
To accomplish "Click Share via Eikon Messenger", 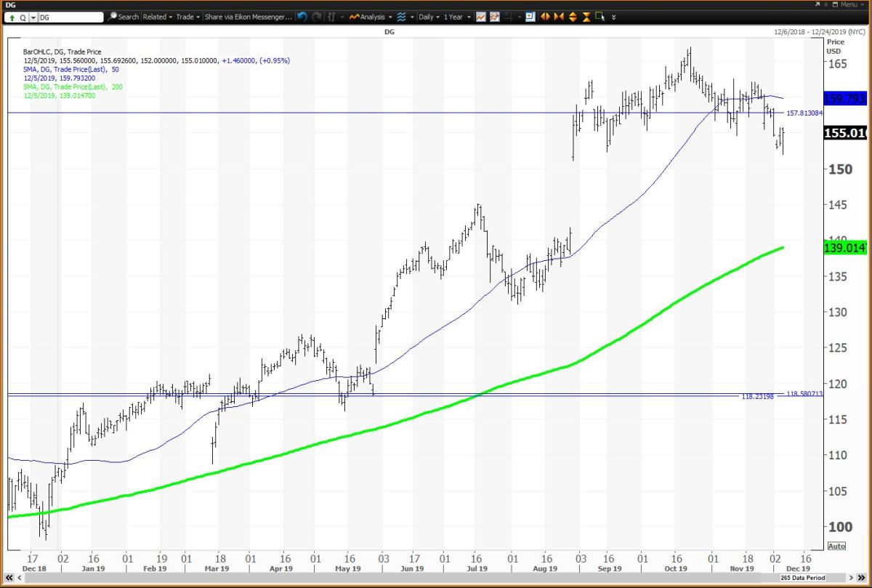I will (x=248, y=17).
